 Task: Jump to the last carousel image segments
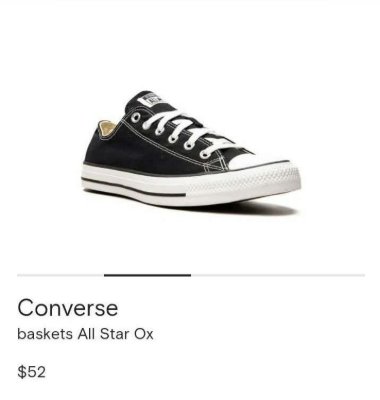(278, 275)
